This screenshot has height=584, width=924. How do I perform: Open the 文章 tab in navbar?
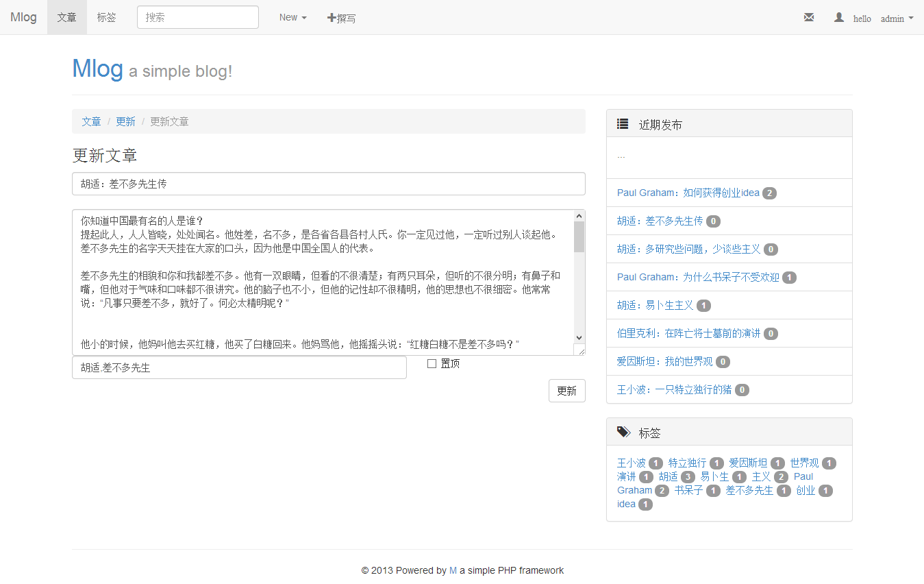[x=67, y=18]
